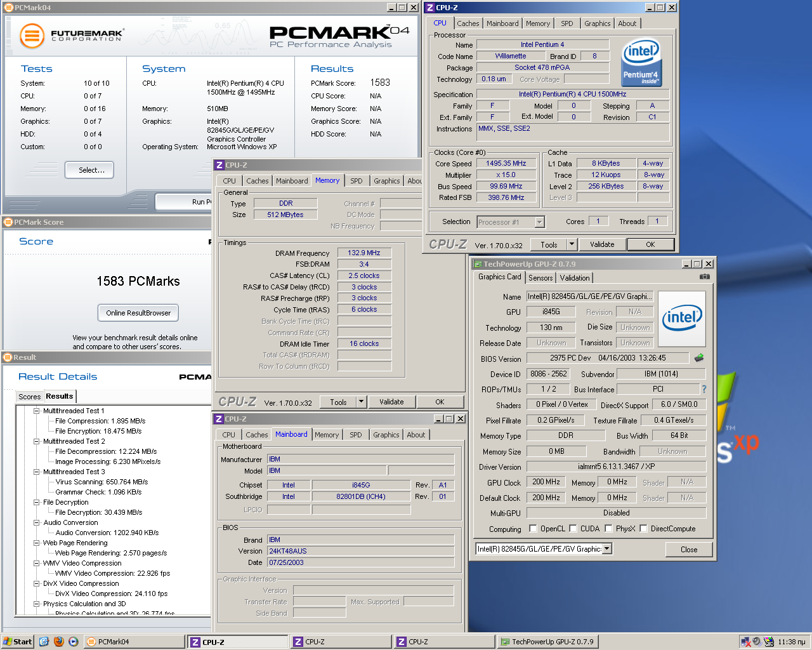The width and height of the screenshot is (812, 650).
Task: Enable the DirectCompute checkbox
Action: pyautogui.click(x=643, y=528)
